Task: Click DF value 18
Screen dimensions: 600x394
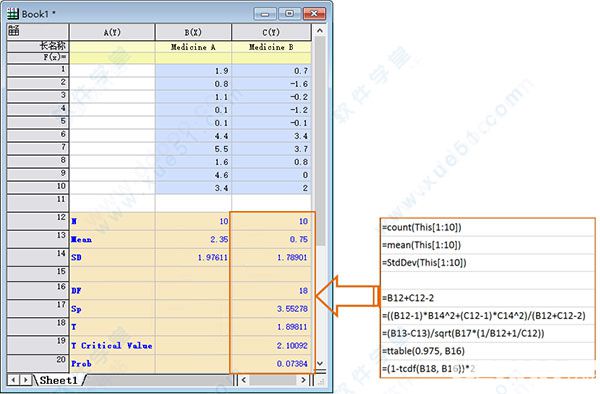Action: (271, 291)
